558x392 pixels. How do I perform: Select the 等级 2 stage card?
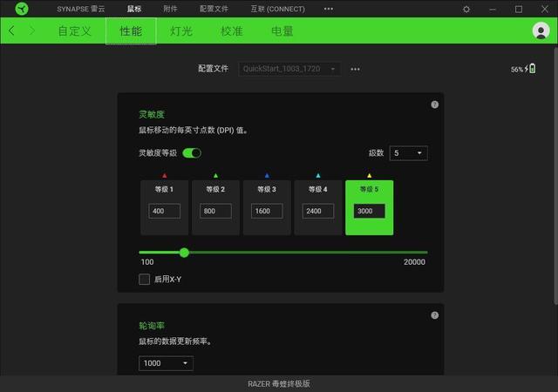[x=215, y=207]
